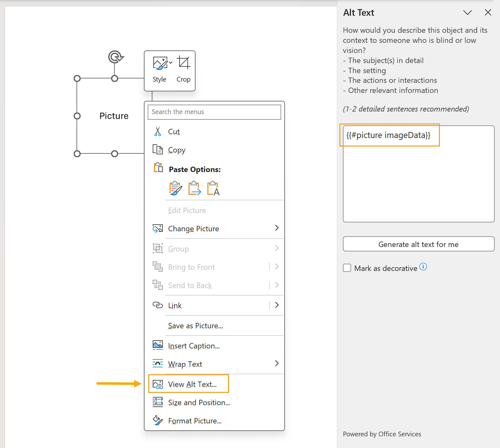Click the Wrap Text icon
Viewport: 500px width, 448px height.
point(158,364)
